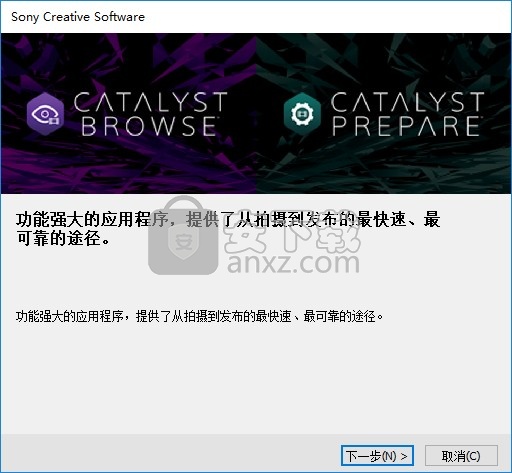512x473 pixels.
Task: Click the Sony Creative Software title text
Action: (x=78, y=17)
